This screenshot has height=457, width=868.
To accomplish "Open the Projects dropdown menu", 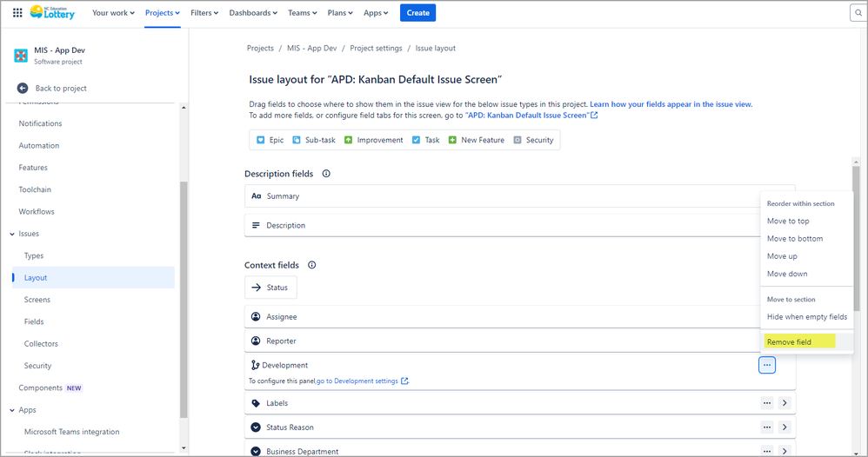I will (x=163, y=13).
